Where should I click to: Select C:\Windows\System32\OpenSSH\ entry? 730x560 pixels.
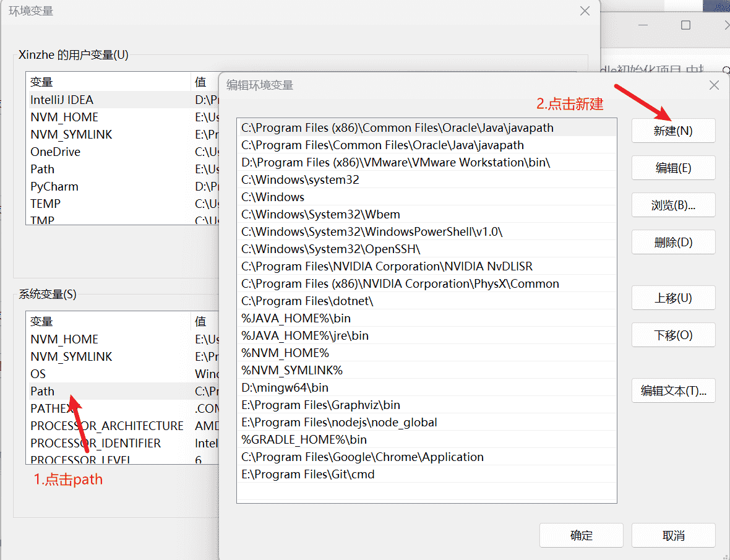tap(330, 249)
